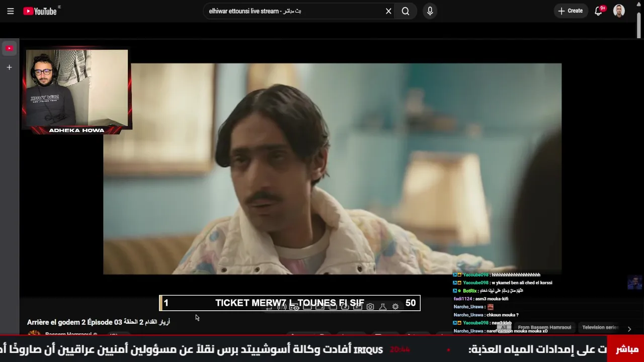Open the YouTube guide hamburger menu

10,11
